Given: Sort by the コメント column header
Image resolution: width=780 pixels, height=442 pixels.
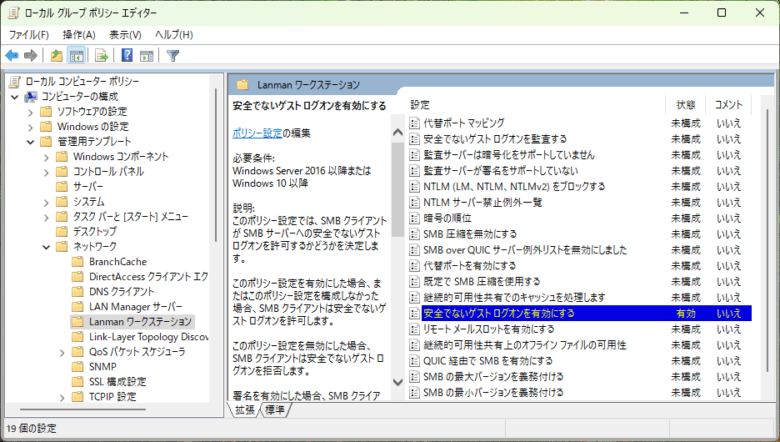Looking at the screenshot, I should [x=729, y=104].
